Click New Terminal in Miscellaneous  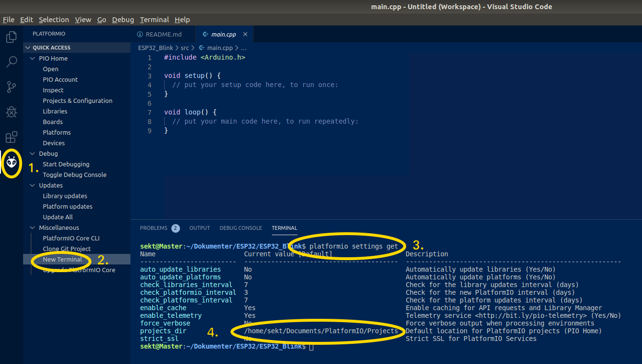[x=63, y=259]
